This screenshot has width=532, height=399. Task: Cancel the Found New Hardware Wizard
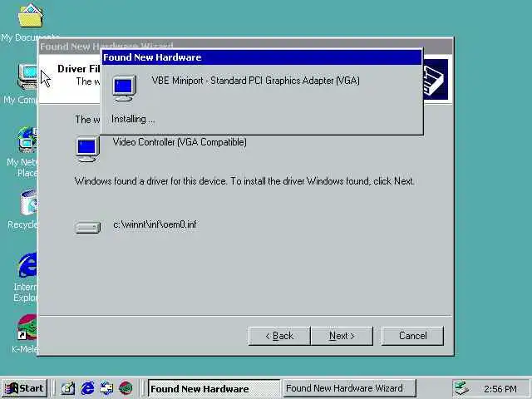tap(412, 336)
